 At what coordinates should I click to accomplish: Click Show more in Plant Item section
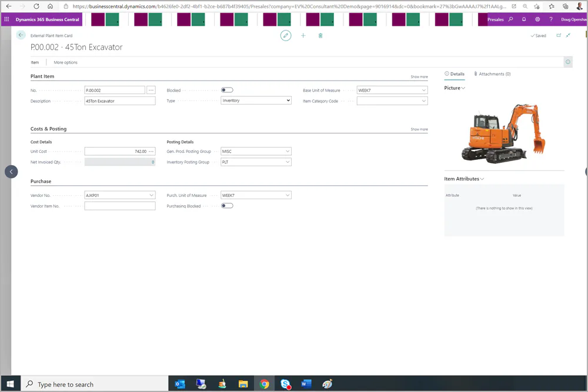click(x=419, y=77)
